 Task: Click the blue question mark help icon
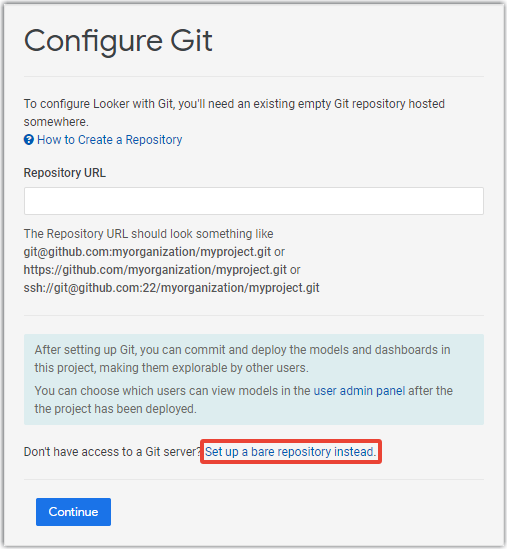coord(28,140)
